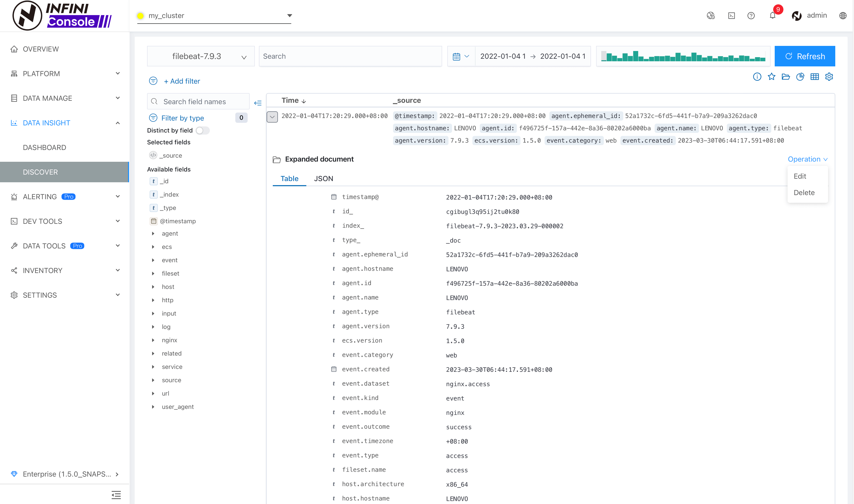Choose Delete from Operation menu
This screenshot has height=504, width=854.
[807, 193]
